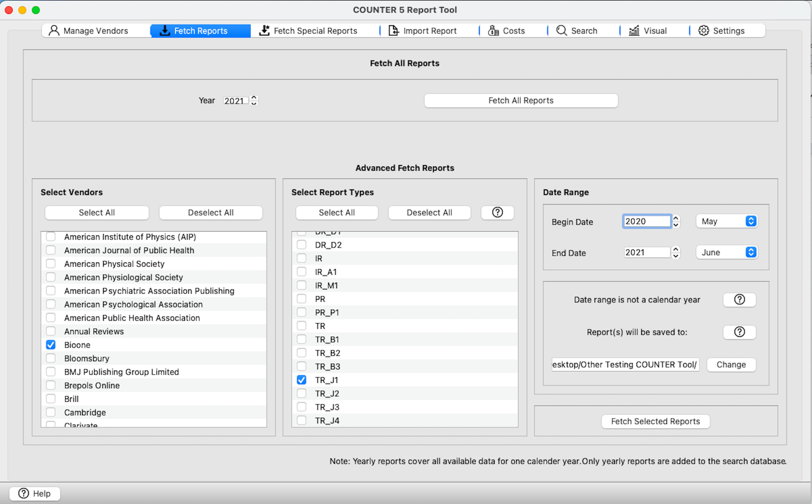Click the Import Report document icon
The width and height of the screenshot is (812, 504).
pyautogui.click(x=393, y=31)
